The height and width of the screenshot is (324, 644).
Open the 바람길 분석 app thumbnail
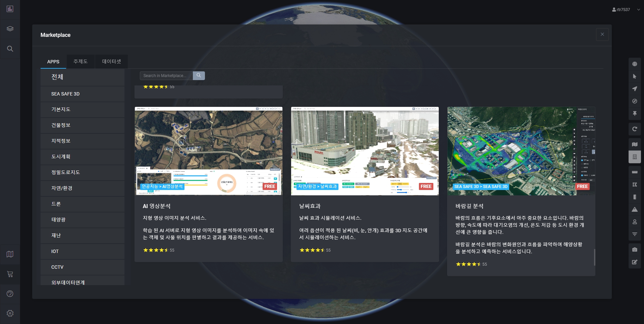tap(521, 151)
